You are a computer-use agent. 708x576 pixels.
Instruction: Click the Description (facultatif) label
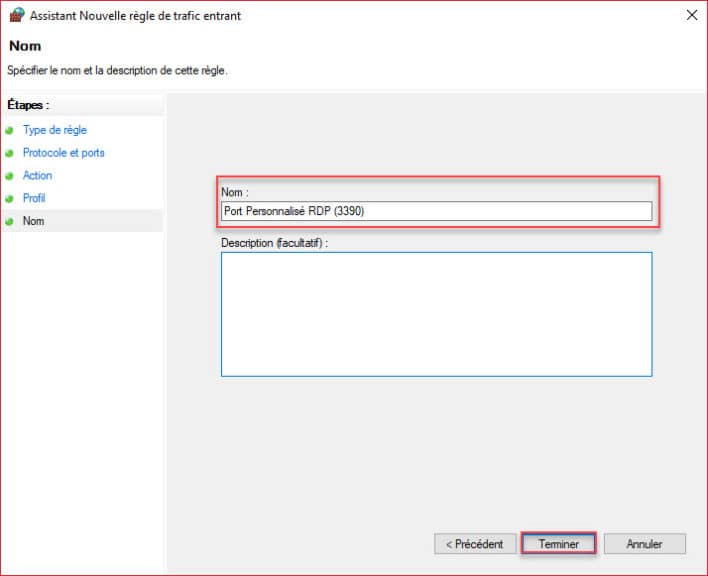tap(275, 243)
